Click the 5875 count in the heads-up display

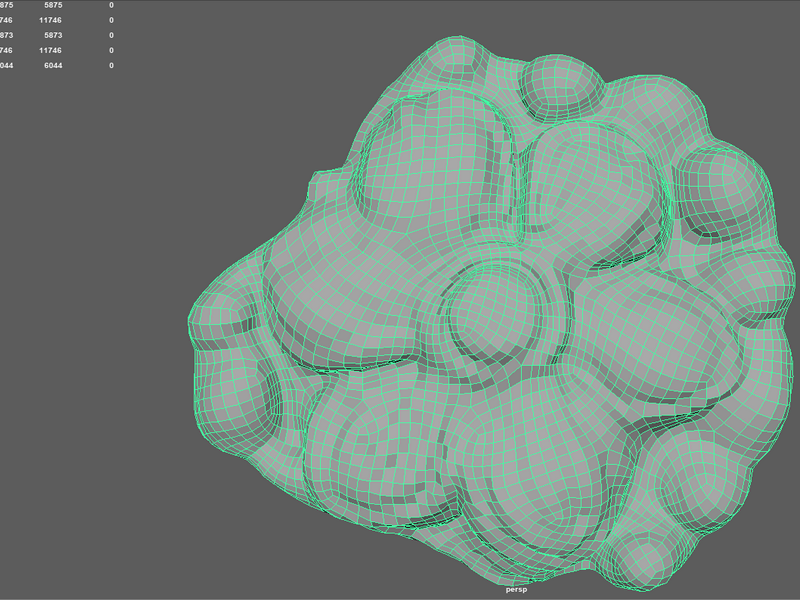[53, 5]
